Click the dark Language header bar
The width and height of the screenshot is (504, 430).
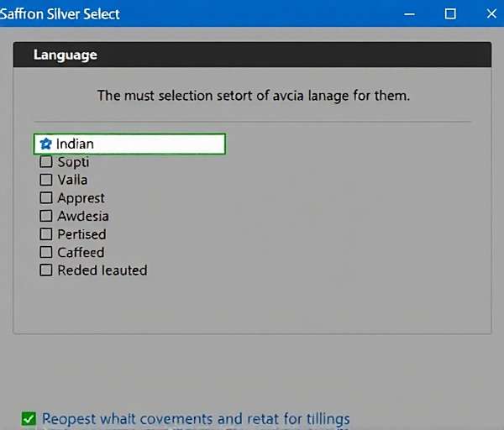tap(252, 55)
